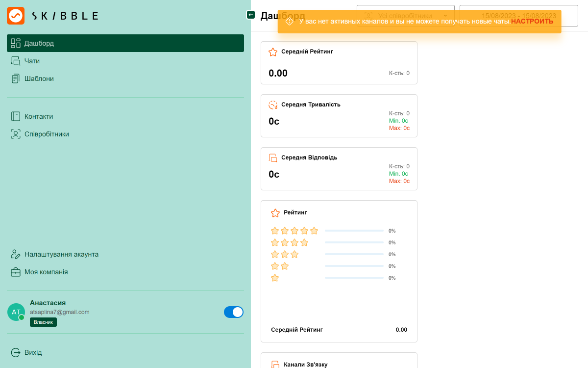Click the Вихід logout label
Viewport: 588px width, 368px height.
point(33,352)
